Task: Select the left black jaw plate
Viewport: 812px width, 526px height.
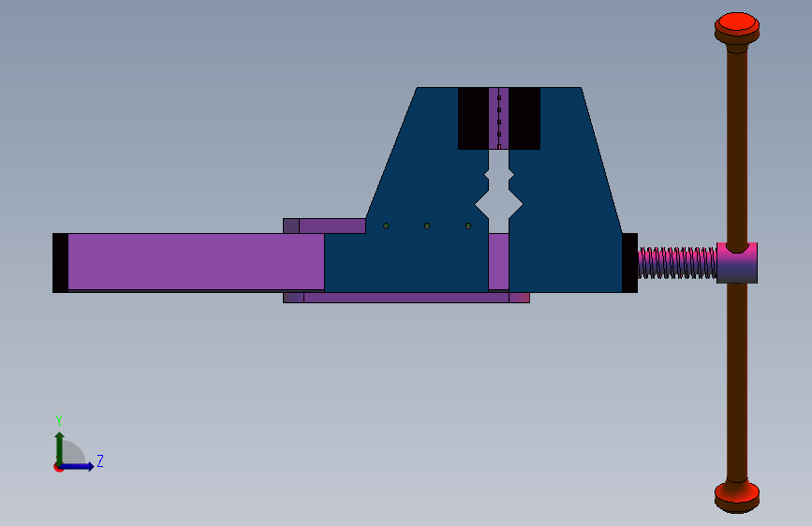Action: (473, 119)
